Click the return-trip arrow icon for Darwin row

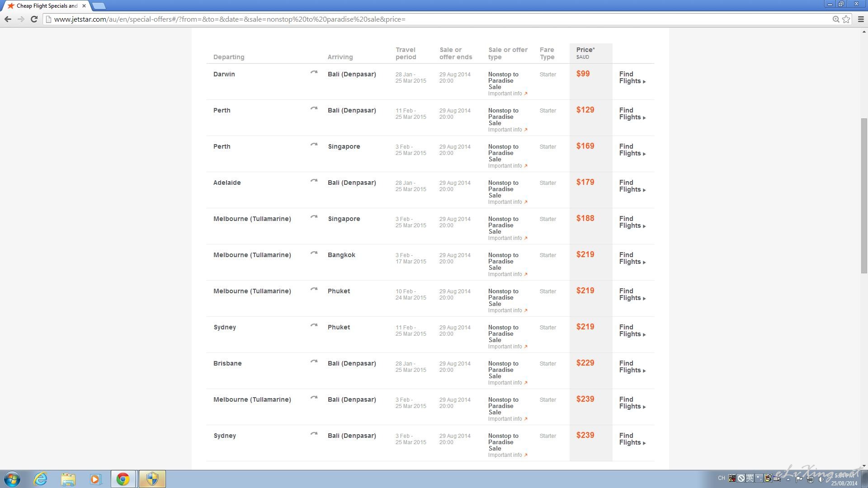pos(314,72)
